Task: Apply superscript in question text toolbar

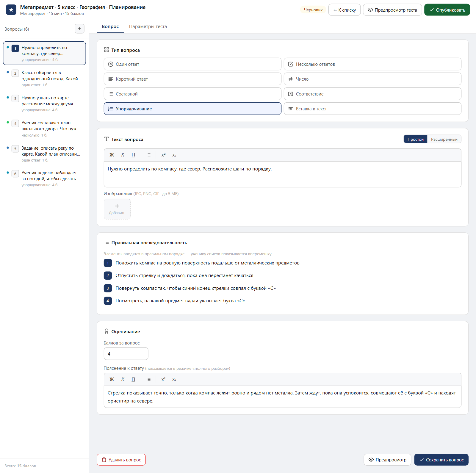Action: 163,155
